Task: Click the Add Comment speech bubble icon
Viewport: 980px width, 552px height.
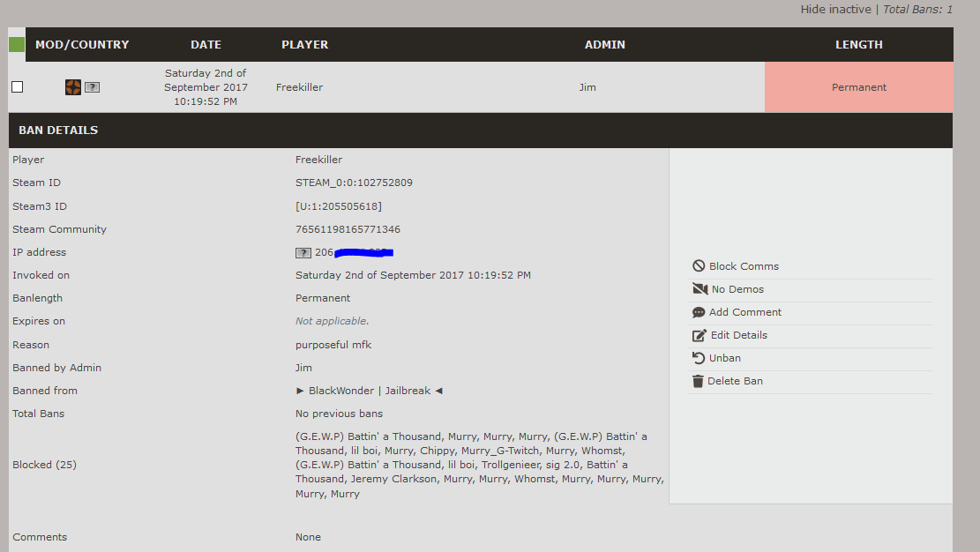Action: click(x=699, y=312)
